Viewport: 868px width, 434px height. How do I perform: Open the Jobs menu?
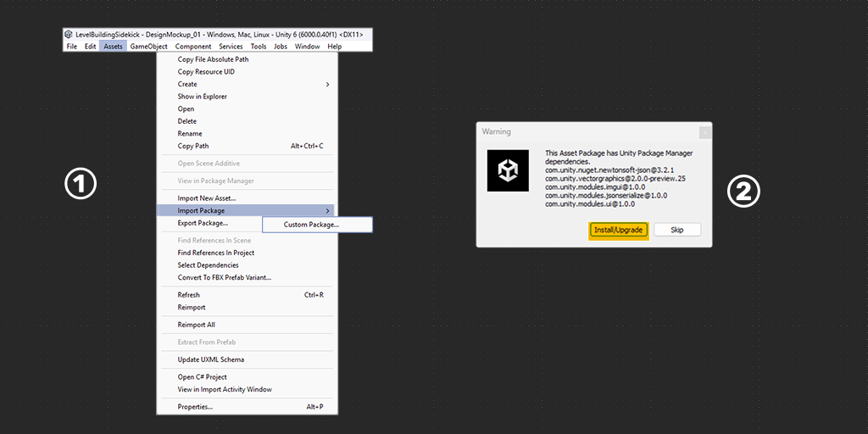(281, 47)
